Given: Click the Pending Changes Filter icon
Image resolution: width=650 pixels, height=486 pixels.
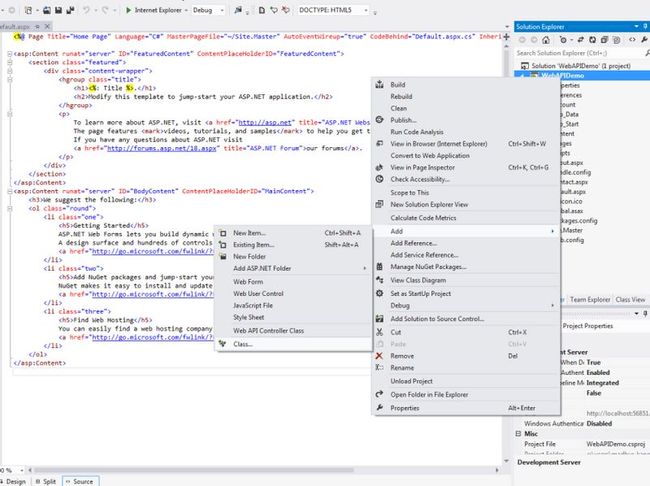Looking at the screenshot, I should click(563, 40).
